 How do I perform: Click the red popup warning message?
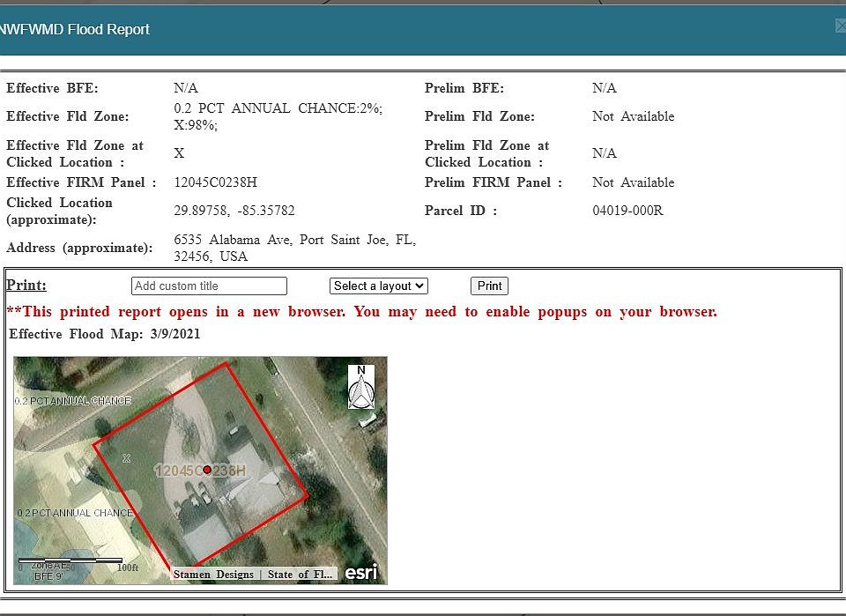tap(361, 312)
